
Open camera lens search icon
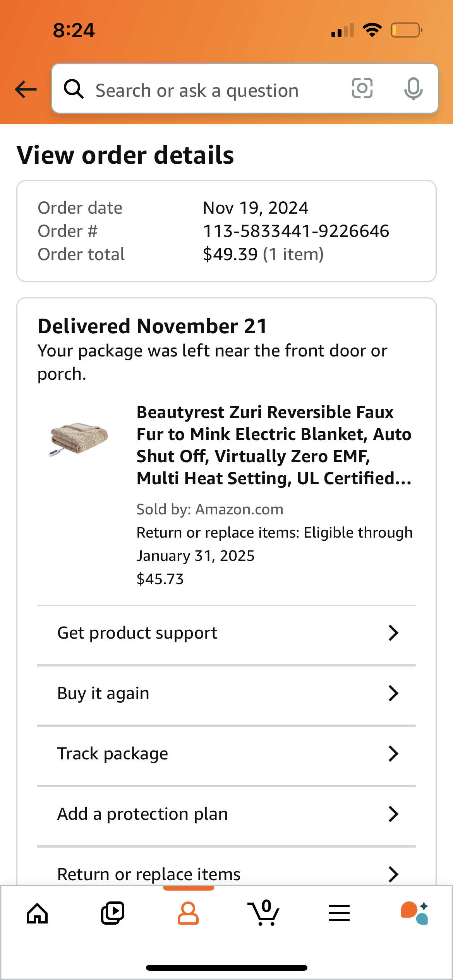coord(362,88)
